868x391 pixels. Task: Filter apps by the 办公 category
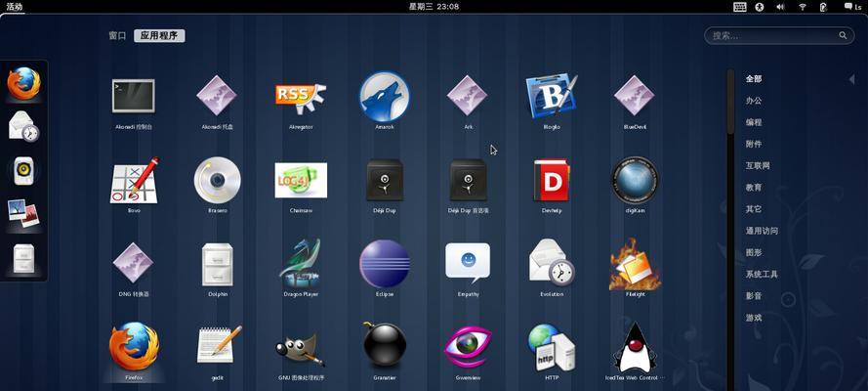point(754,101)
